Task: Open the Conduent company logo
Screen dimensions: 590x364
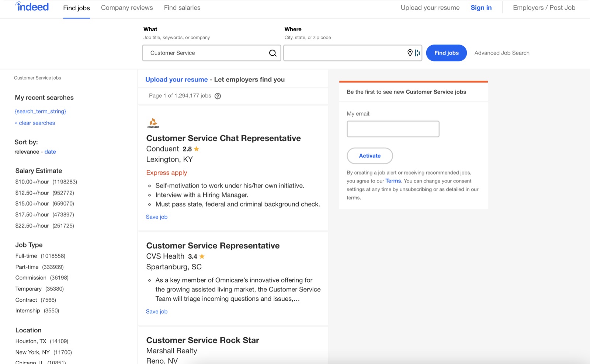Action: (x=153, y=123)
